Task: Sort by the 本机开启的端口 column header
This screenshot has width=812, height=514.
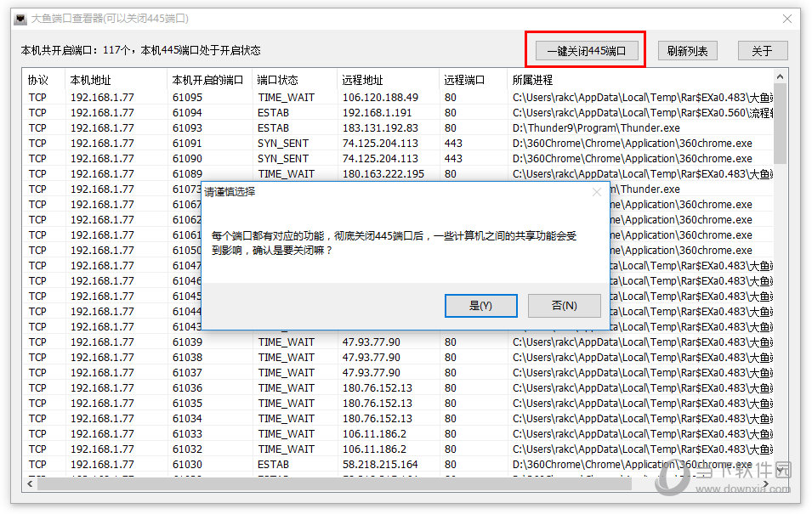Action: tap(210, 80)
